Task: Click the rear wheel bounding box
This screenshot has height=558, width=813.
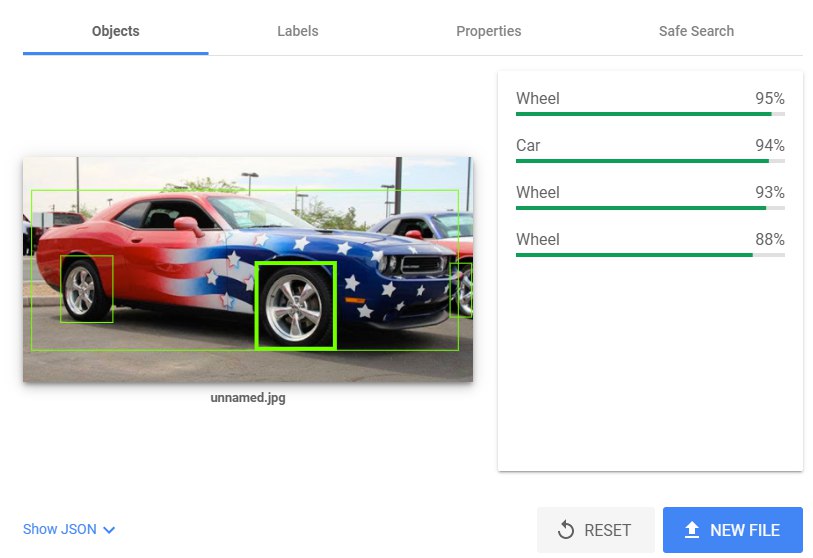Action: 86,289
